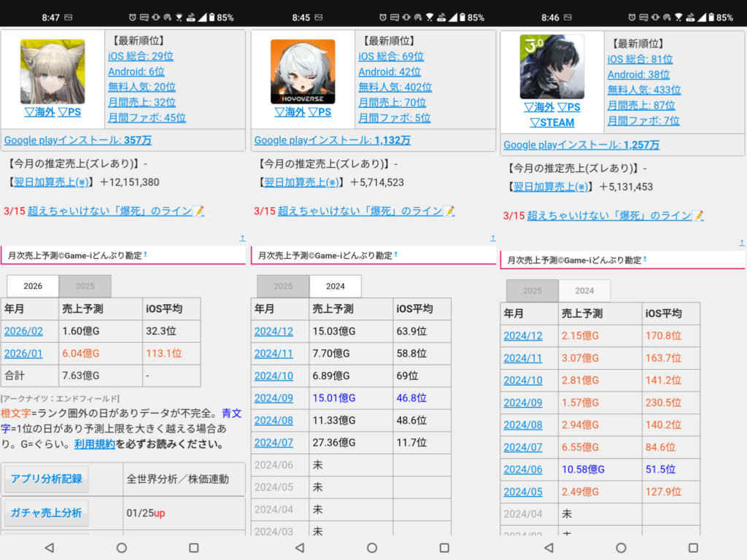Screen dimensions: 747x560
Task: Select the 2024 tab above the 15.03億G table
Action: (336, 287)
